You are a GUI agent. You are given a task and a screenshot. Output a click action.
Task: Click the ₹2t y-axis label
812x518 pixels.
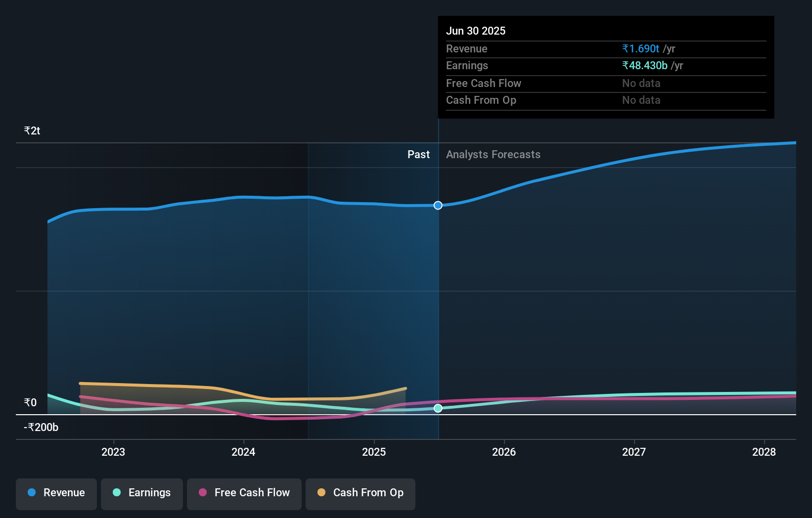point(32,130)
